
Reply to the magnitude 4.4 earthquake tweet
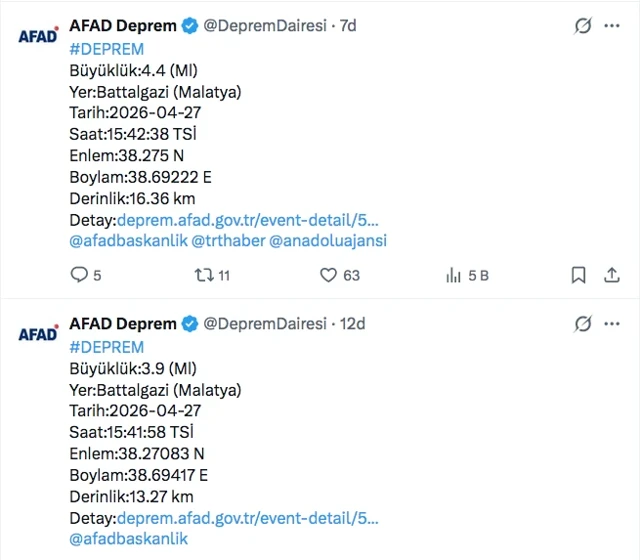(x=79, y=275)
